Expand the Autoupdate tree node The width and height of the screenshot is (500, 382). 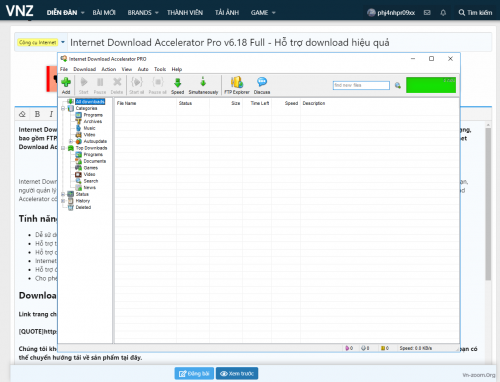(x=71, y=141)
